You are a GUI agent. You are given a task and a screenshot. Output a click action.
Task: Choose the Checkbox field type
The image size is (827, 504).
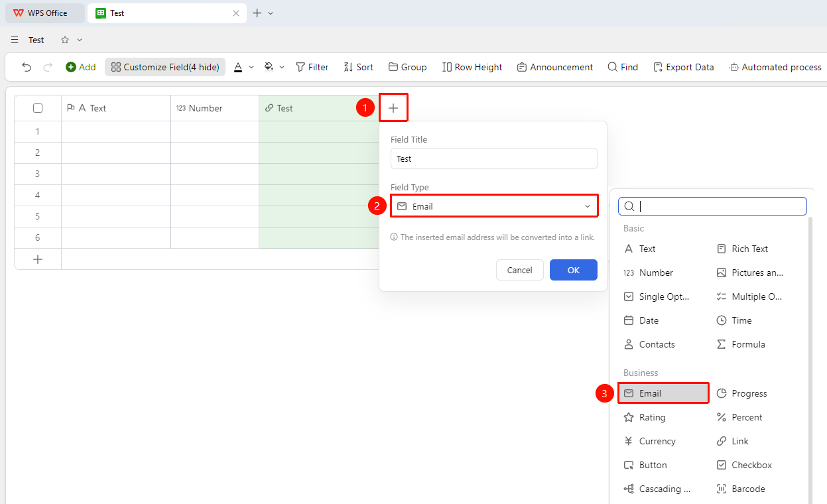pyautogui.click(x=744, y=465)
